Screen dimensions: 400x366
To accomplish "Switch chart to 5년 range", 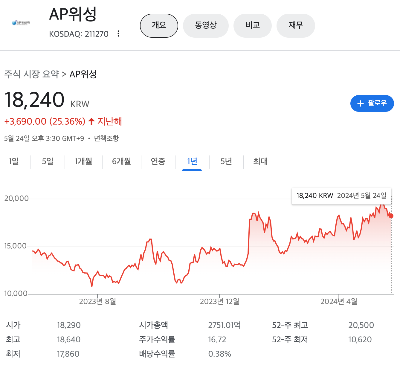I will pos(226,162).
